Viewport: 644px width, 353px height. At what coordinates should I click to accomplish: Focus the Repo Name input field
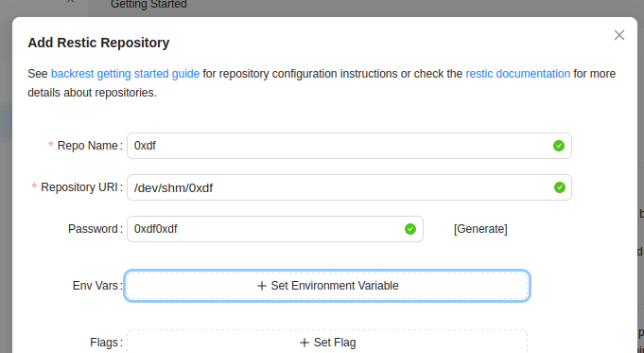349,146
